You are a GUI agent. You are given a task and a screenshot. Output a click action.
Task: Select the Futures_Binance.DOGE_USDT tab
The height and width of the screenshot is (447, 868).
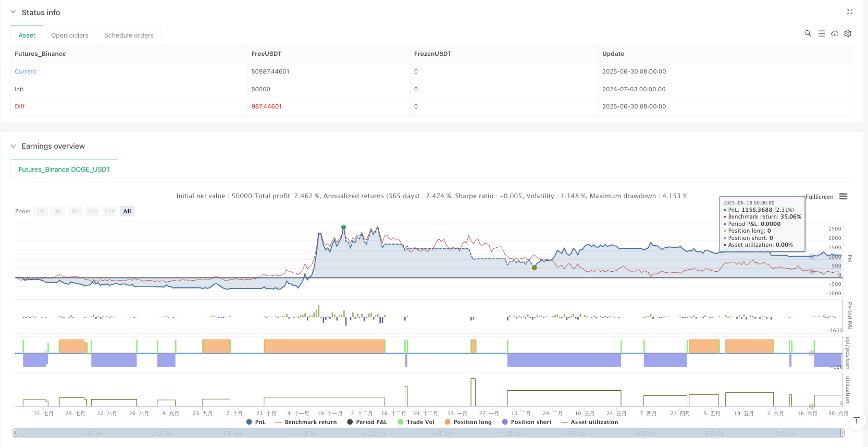[64, 170]
